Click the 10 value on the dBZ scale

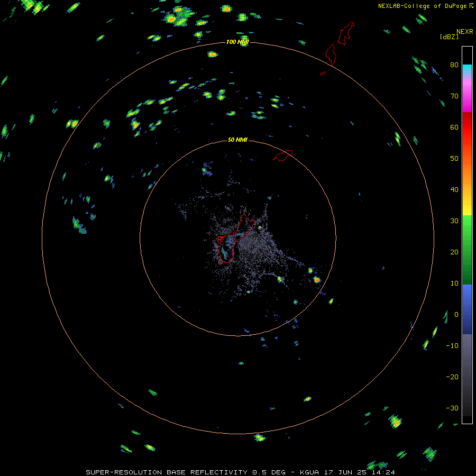point(454,283)
